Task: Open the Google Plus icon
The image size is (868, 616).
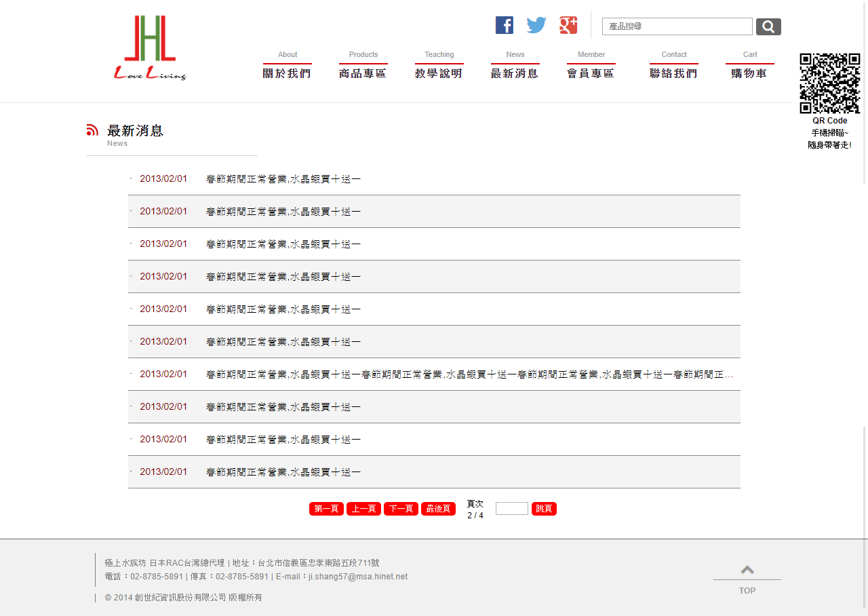Action: coord(568,25)
